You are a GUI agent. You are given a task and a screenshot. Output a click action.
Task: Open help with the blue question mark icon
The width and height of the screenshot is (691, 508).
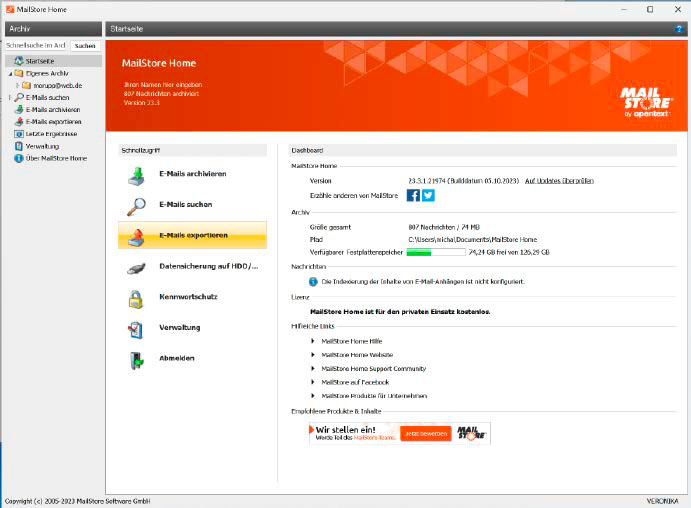(x=679, y=29)
